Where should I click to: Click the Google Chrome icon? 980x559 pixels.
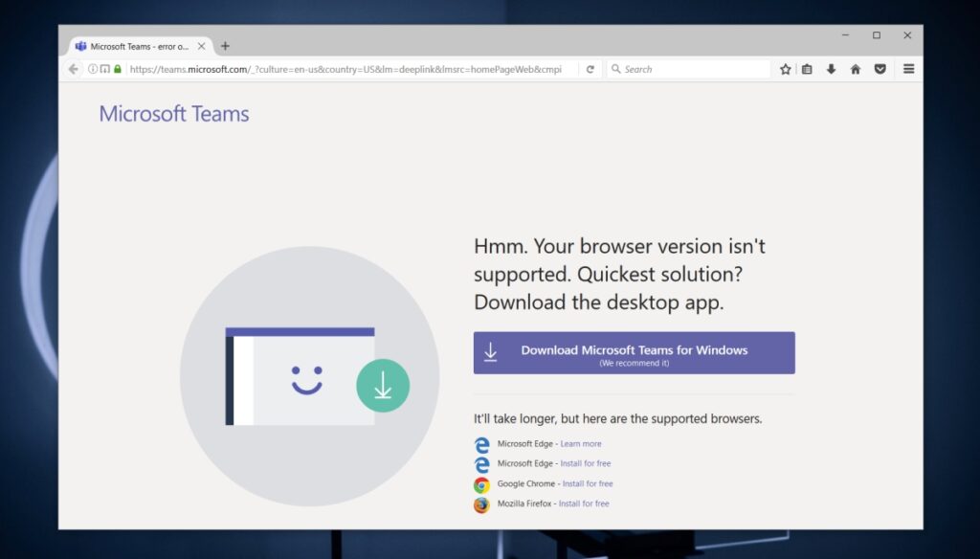[x=481, y=484]
